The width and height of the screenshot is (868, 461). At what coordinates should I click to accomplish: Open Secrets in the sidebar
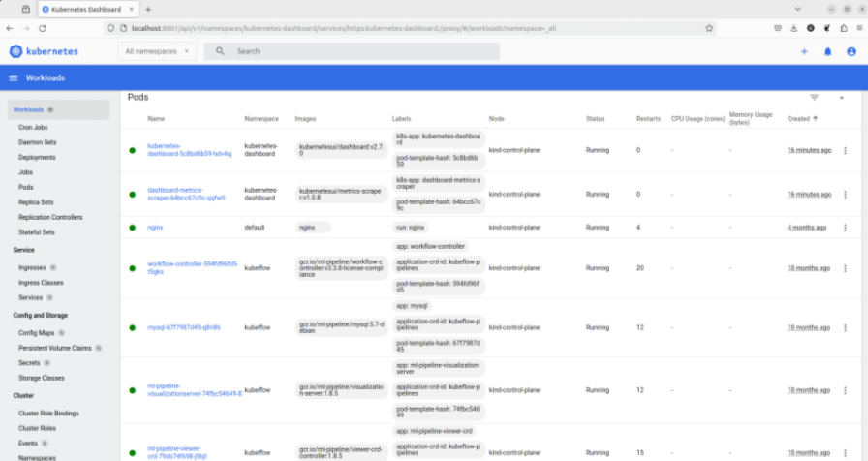29,362
